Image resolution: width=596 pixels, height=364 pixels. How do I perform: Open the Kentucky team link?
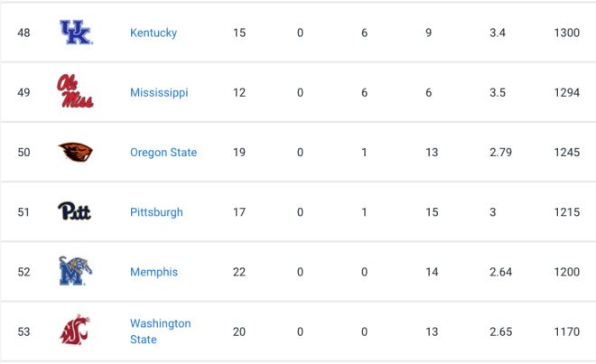[154, 33]
